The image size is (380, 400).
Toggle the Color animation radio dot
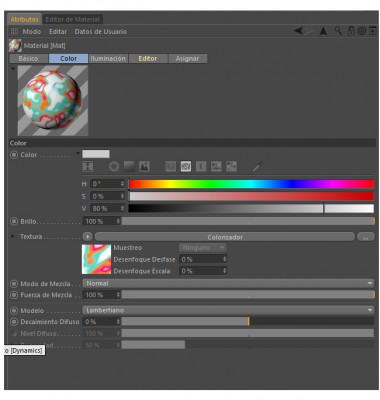14,155
